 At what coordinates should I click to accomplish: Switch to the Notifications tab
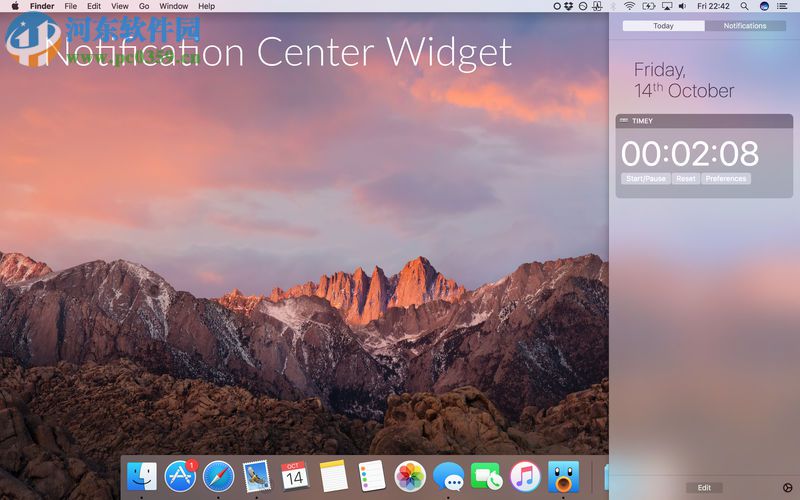click(745, 26)
